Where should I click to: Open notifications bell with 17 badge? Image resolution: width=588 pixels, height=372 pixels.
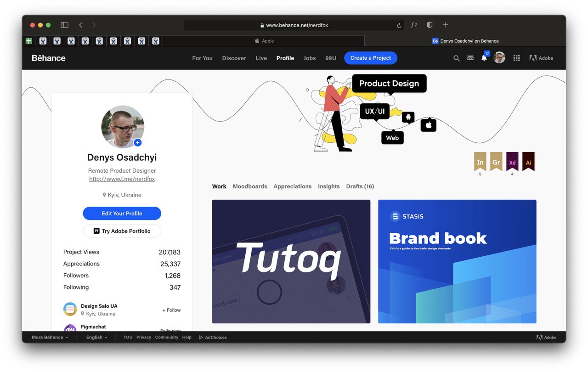pos(484,57)
